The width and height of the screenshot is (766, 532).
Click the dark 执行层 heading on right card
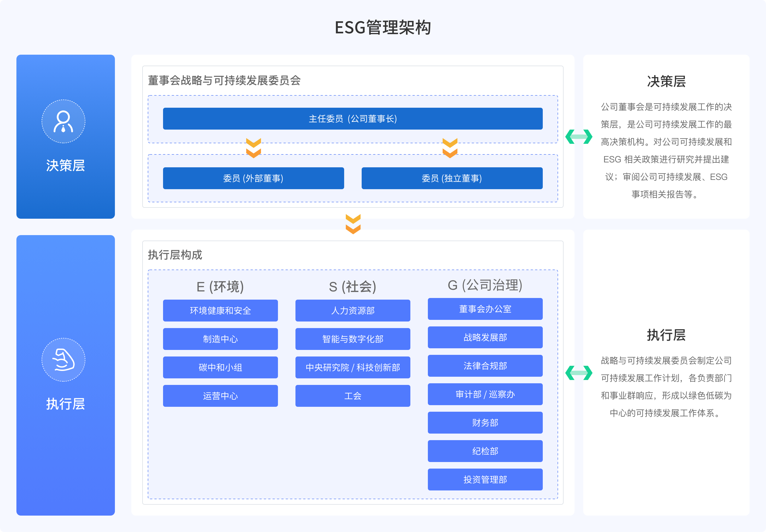666,335
